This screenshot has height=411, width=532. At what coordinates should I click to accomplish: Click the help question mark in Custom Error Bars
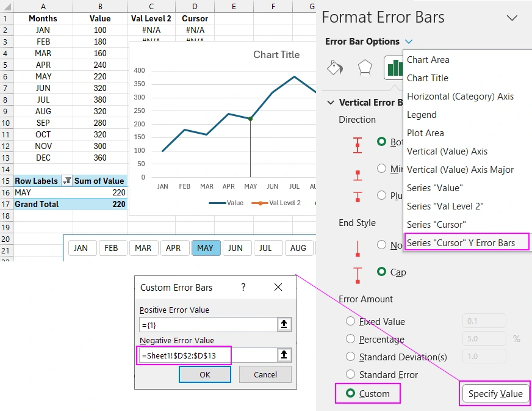[243, 287]
